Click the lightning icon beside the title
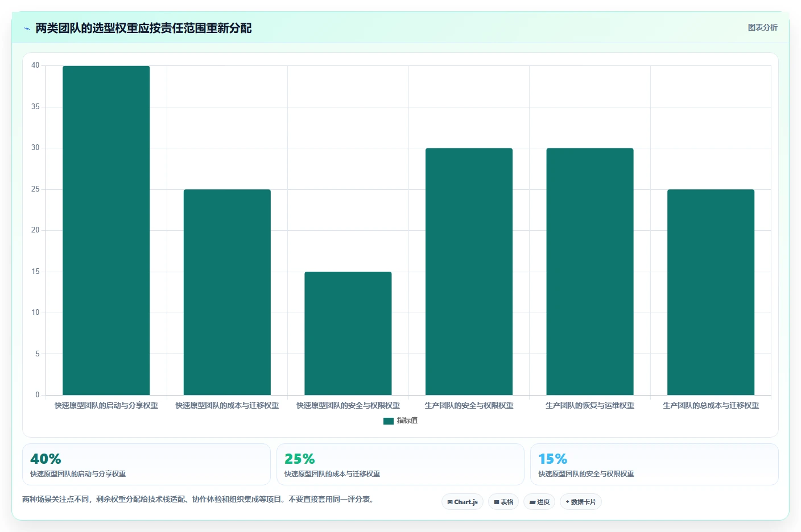This screenshot has width=801, height=532. (27, 28)
